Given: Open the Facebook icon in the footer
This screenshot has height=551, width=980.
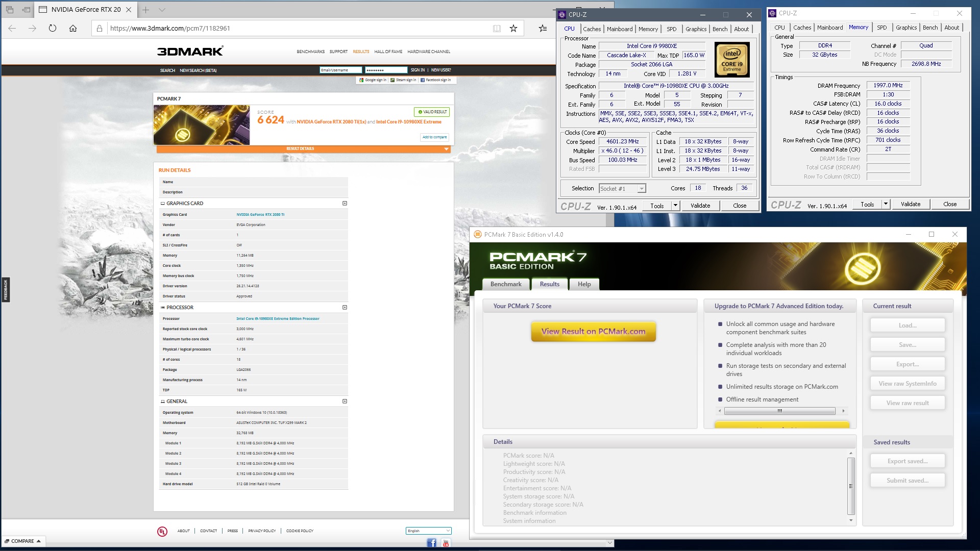Looking at the screenshot, I should 431,543.
